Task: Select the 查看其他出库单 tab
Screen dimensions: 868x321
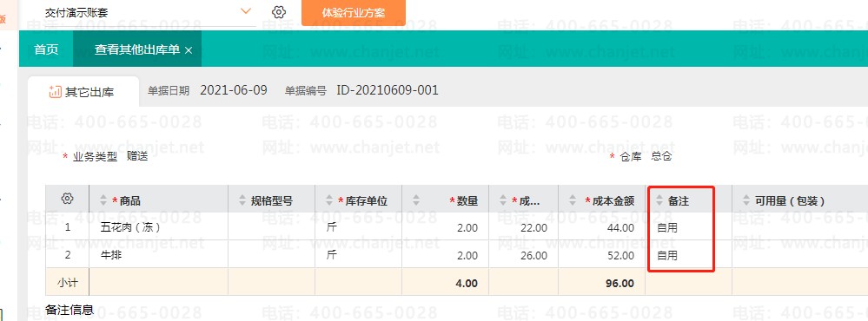Action: [x=136, y=49]
